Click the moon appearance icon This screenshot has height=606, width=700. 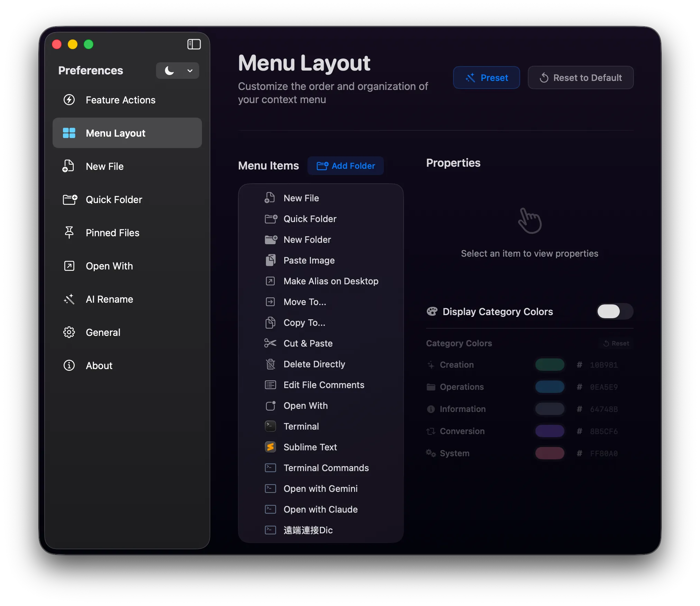(169, 71)
